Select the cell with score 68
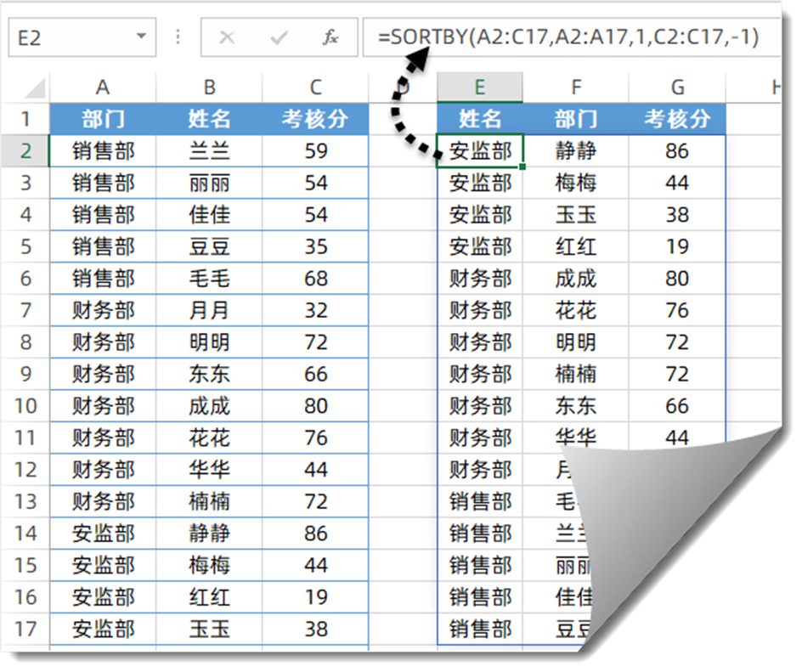The height and width of the screenshot is (672, 802). point(315,279)
